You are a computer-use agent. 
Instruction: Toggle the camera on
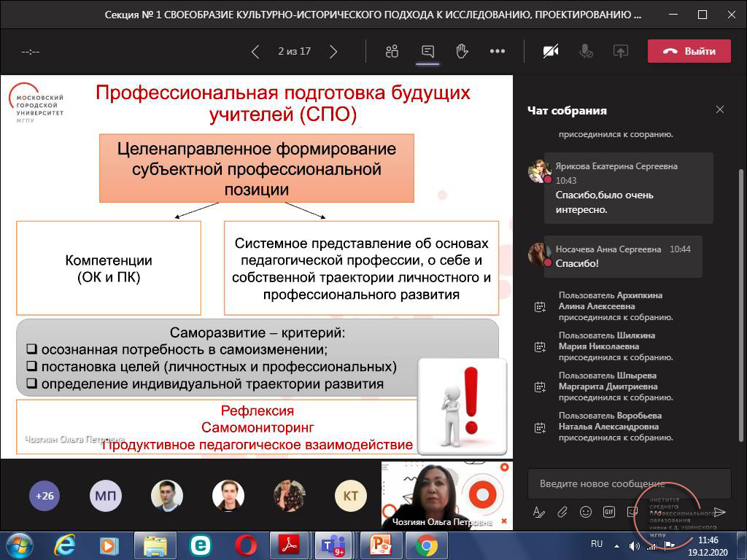[551, 51]
